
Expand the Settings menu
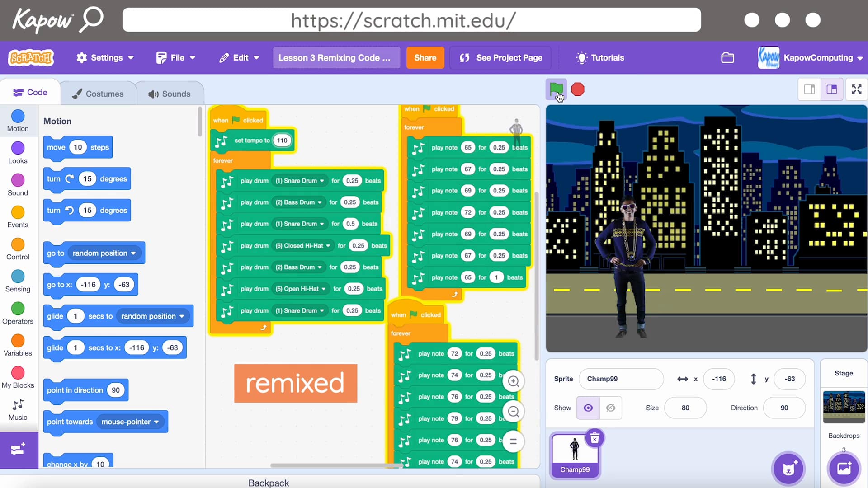click(105, 57)
